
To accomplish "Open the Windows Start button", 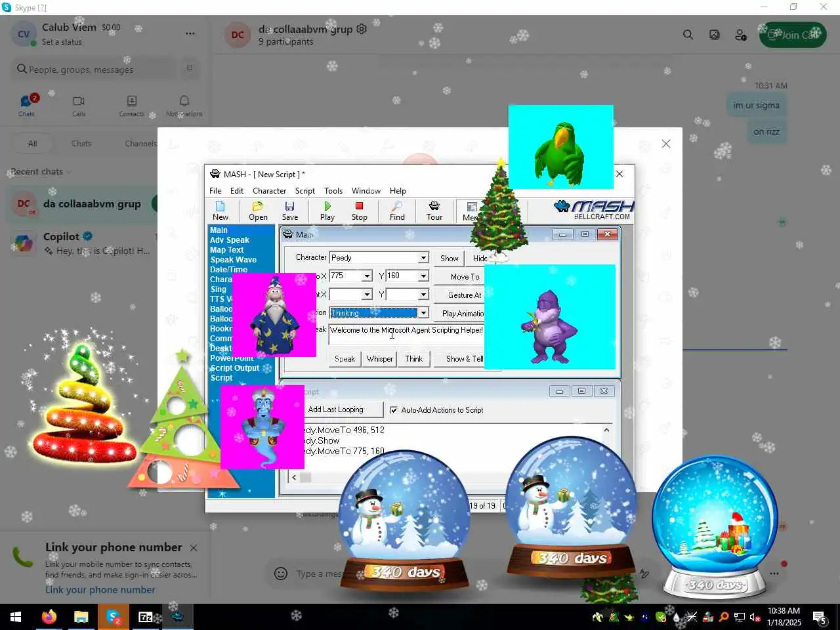I will (15, 617).
